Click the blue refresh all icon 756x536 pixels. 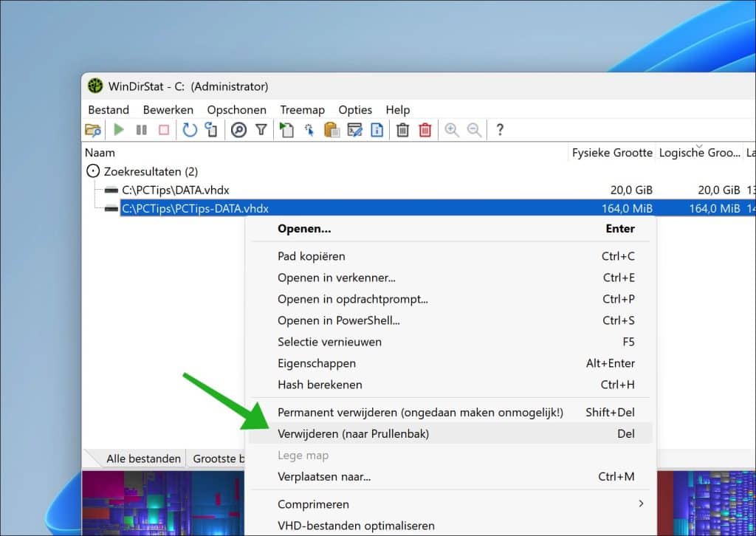point(190,130)
